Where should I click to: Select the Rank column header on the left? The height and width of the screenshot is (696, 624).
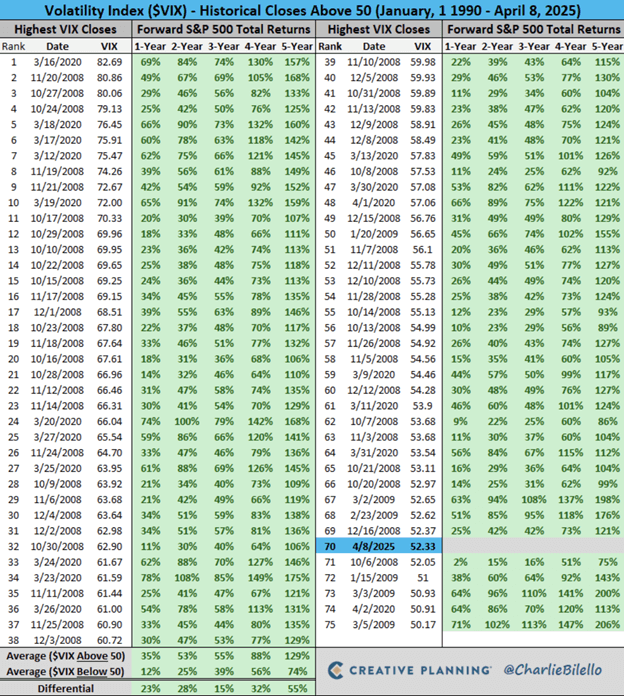13,47
